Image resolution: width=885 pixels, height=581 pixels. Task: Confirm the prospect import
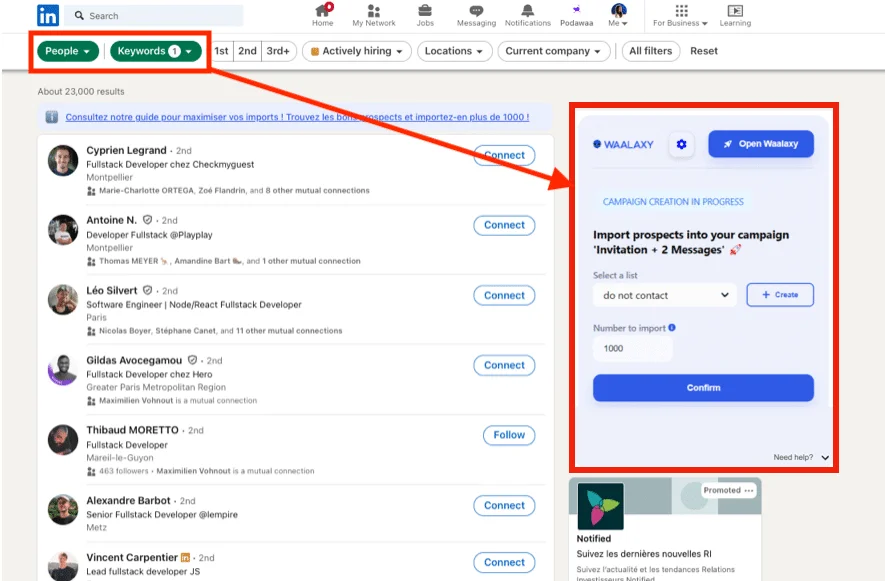(x=703, y=388)
